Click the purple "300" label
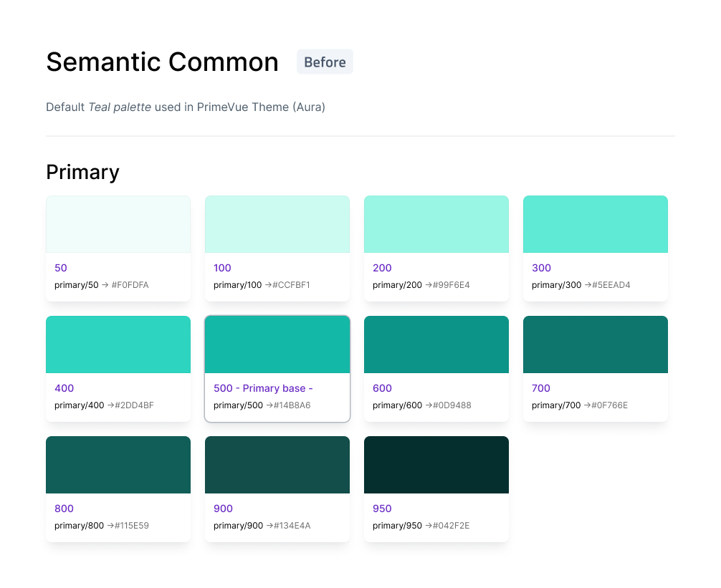The width and height of the screenshot is (721, 588). coord(541,268)
